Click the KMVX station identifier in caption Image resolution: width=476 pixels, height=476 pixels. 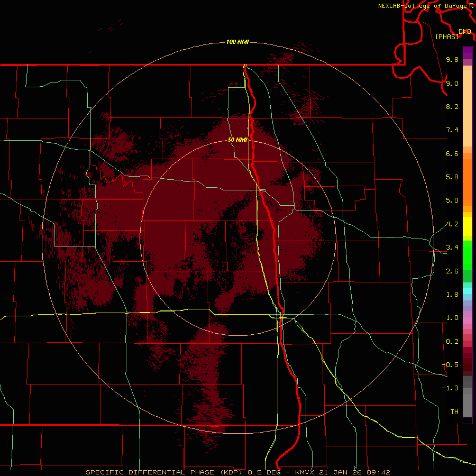click(x=305, y=472)
